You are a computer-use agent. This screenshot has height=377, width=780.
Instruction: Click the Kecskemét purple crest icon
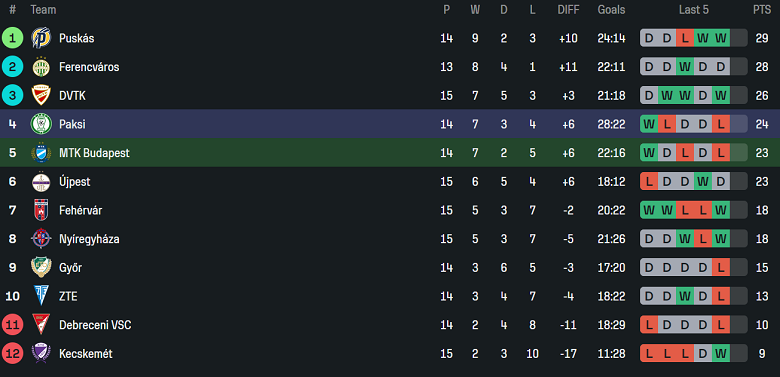(41, 354)
